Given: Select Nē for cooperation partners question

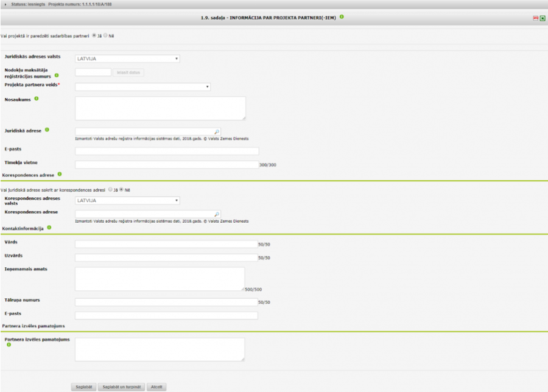Looking at the screenshot, I should click(x=105, y=35).
